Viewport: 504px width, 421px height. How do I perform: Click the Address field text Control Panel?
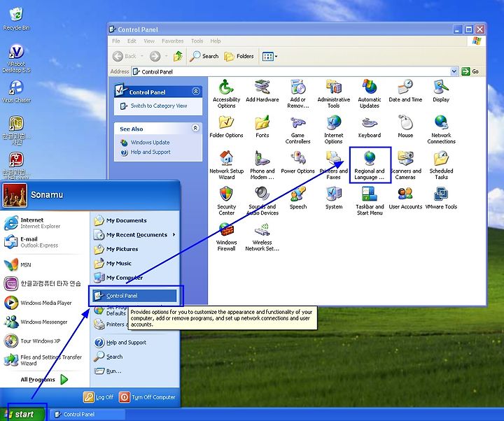(157, 72)
